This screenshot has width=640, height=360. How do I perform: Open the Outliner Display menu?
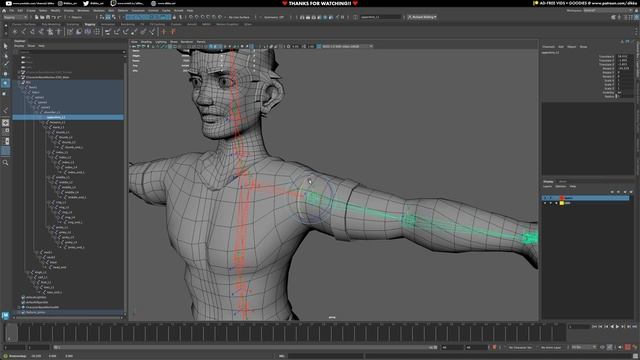pyautogui.click(x=19, y=46)
